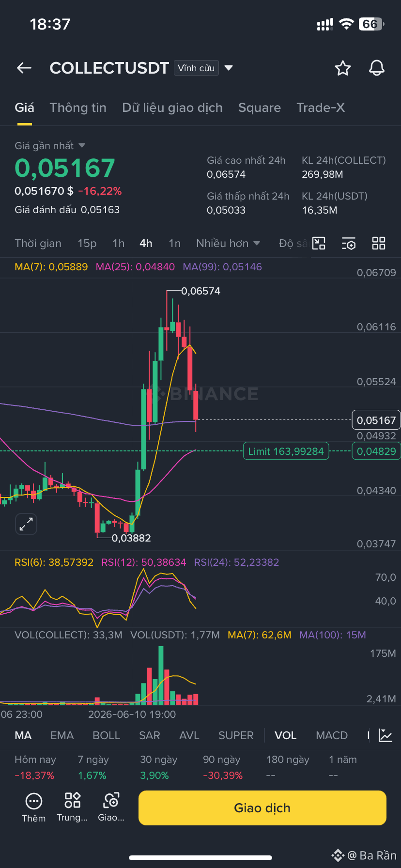Tap the back arrow icon
401x868 pixels.
(24, 68)
